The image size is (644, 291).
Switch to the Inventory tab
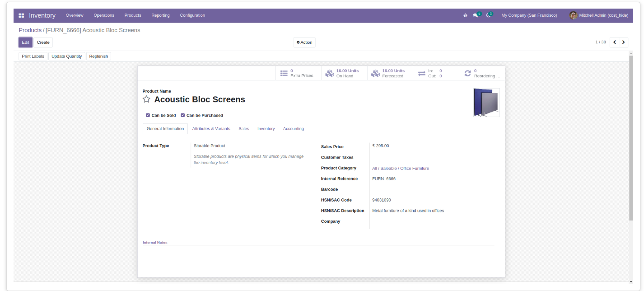[x=266, y=129]
